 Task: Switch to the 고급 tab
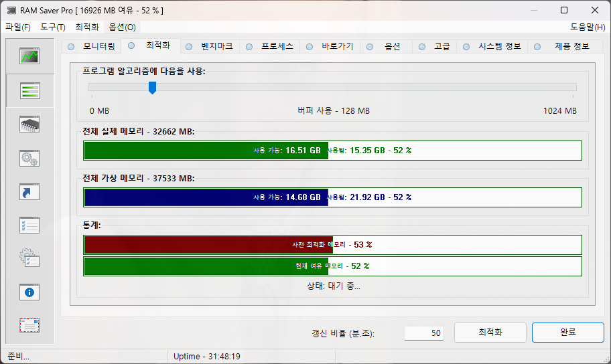coord(435,46)
